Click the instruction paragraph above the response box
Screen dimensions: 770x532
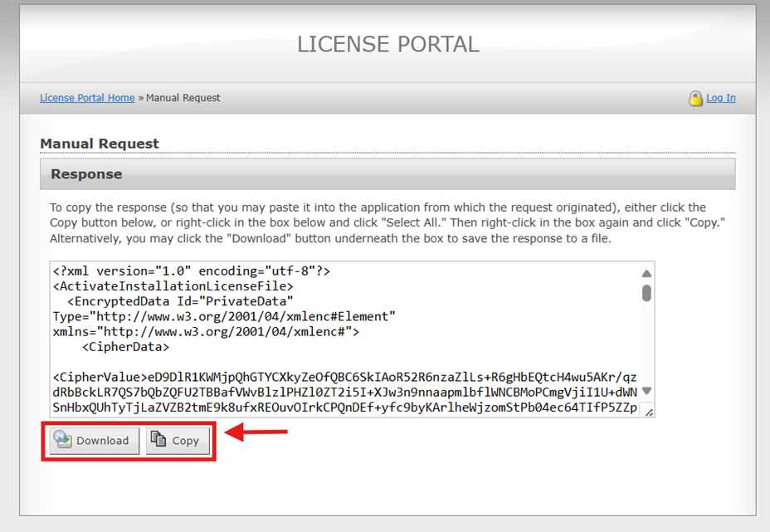click(x=378, y=222)
